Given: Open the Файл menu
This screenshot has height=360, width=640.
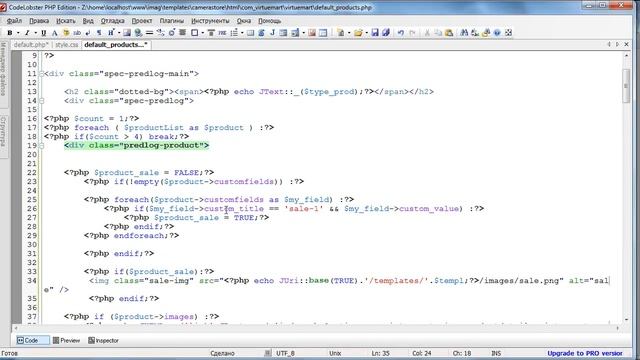Looking at the screenshot, I should (14, 21).
